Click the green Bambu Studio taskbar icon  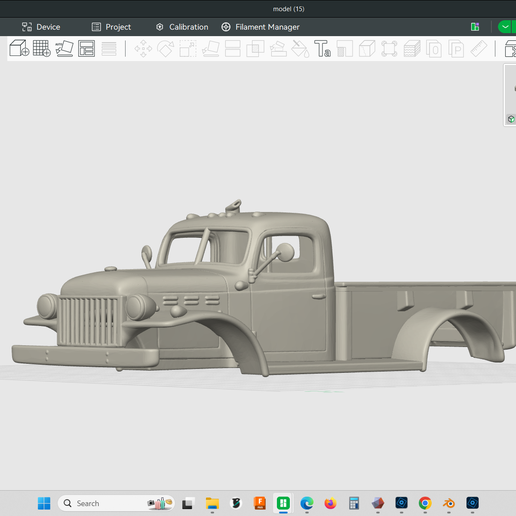283,503
